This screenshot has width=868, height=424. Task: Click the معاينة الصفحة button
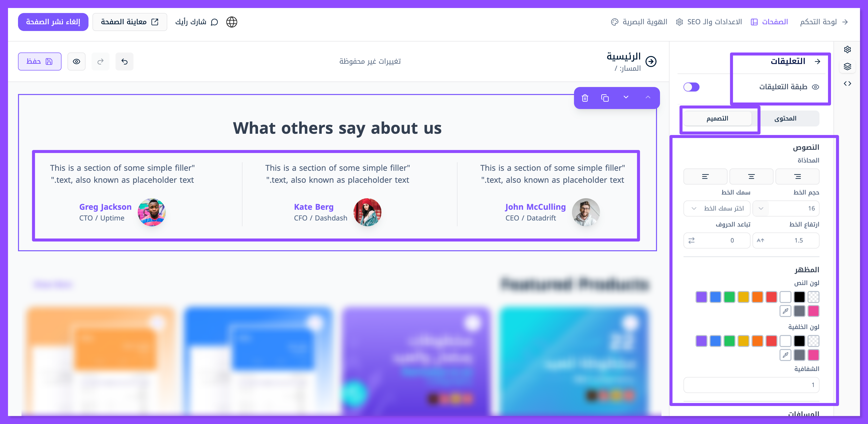click(130, 22)
